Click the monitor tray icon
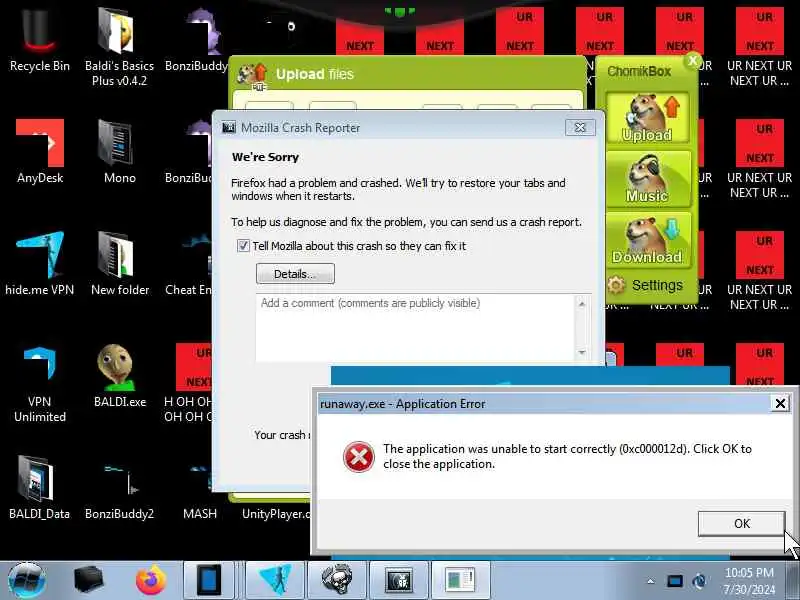This screenshot has width=800, height=600. [674, 581]
